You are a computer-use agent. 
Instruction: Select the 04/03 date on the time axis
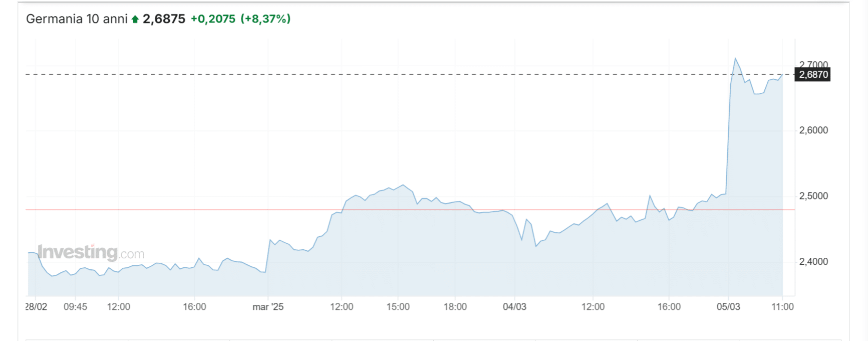coord(514,307)
